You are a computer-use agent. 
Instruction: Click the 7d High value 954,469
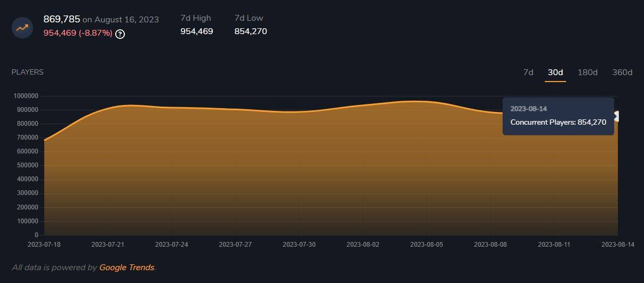click(197, 31)
